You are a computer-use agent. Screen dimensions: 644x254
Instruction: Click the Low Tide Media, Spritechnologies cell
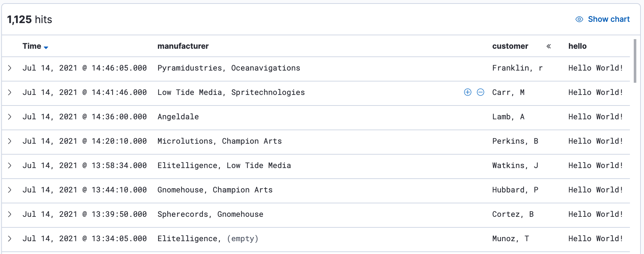click(231, 92)
